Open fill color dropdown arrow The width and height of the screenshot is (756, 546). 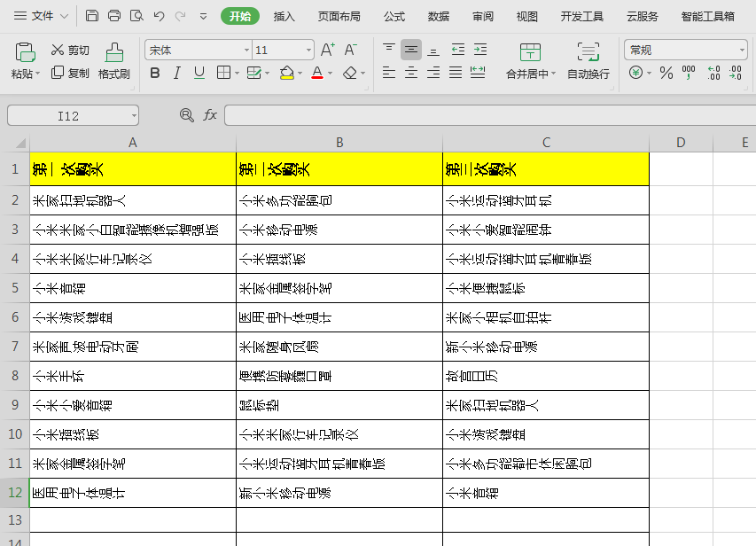pyautogui.click(x=300, y=74)
